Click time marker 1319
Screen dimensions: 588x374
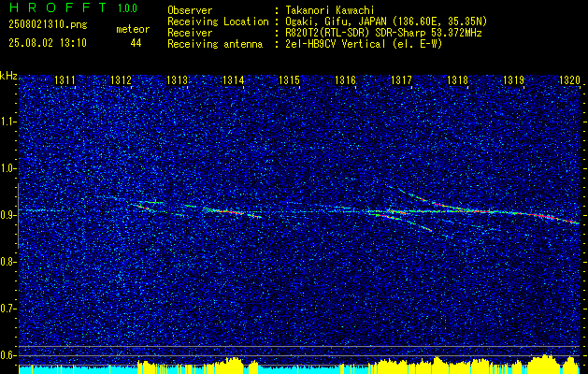513,79
